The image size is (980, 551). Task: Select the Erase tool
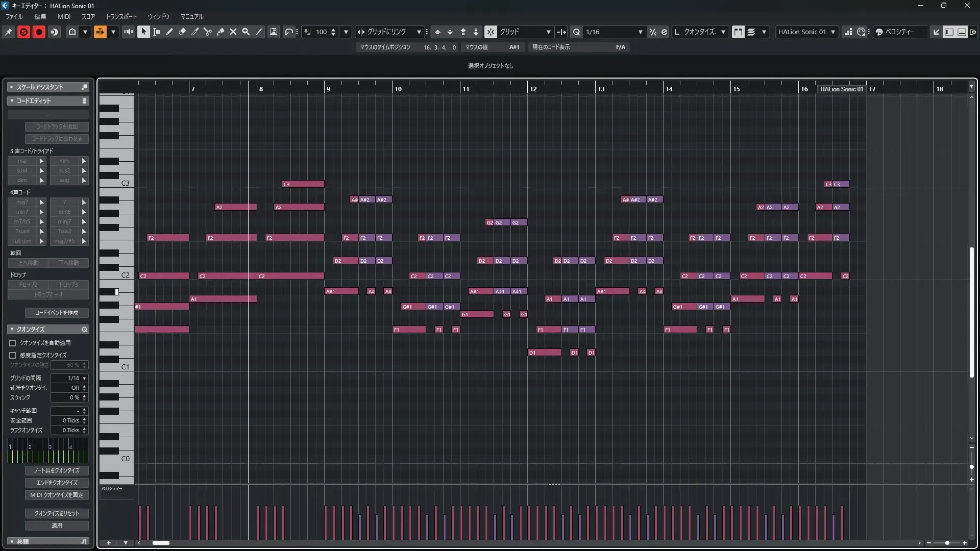[182, 32]
